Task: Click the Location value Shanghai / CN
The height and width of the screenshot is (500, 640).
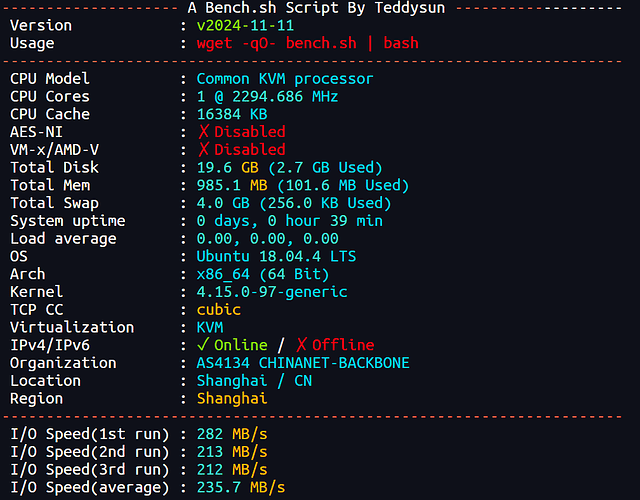Action: [254, 381]
